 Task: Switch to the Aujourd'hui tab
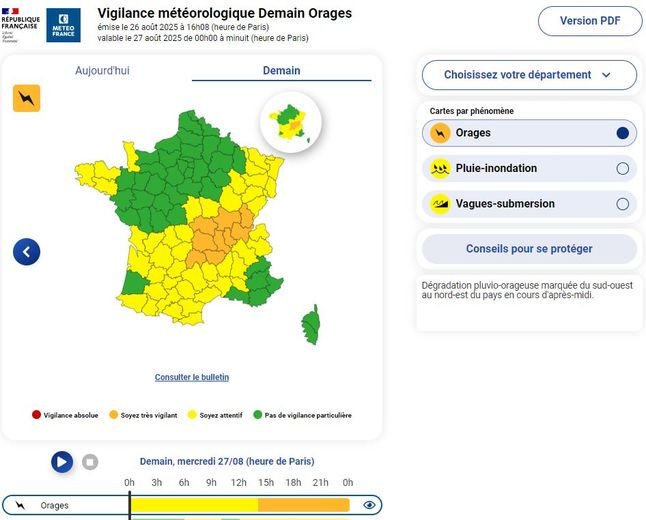[x=102, y=71]
